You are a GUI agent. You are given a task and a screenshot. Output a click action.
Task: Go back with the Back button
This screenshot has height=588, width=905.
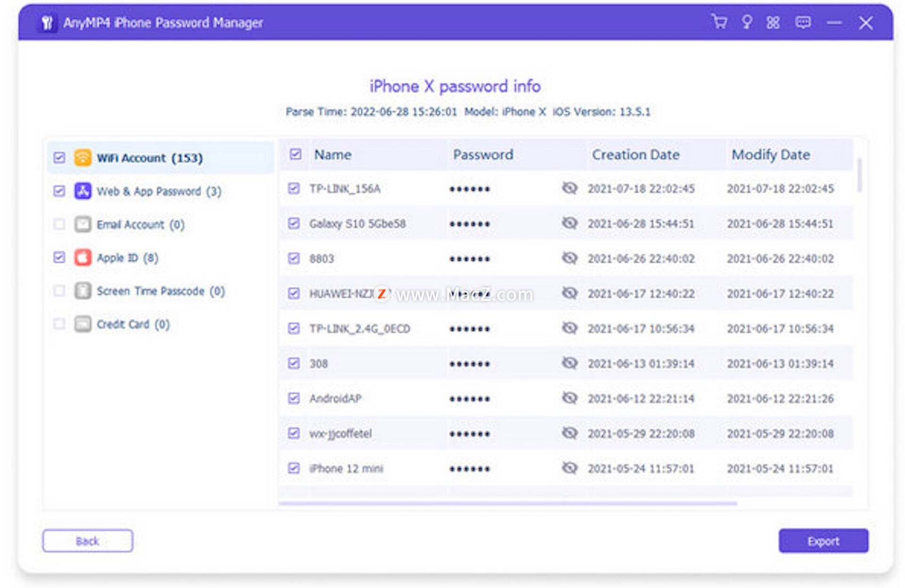88,541
